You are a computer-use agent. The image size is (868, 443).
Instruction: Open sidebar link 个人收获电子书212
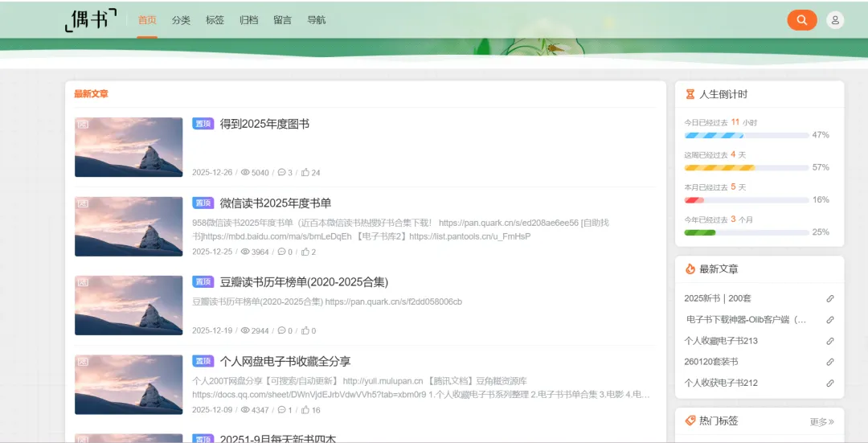[721, 383]
